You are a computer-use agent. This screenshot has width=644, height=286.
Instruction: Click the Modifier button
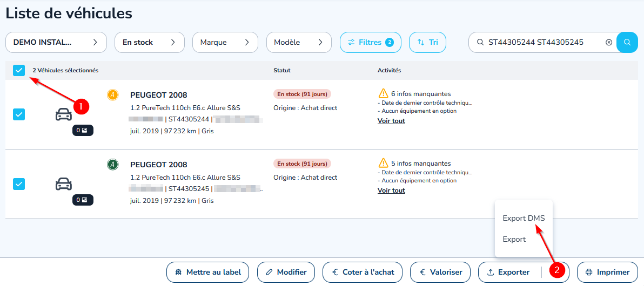pyautogui.click(x=286, y=272)
